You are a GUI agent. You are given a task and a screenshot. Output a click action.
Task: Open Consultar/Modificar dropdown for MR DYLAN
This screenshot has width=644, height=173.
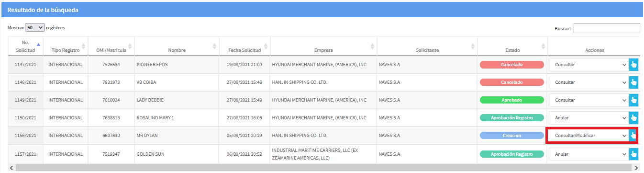[588, 136]
